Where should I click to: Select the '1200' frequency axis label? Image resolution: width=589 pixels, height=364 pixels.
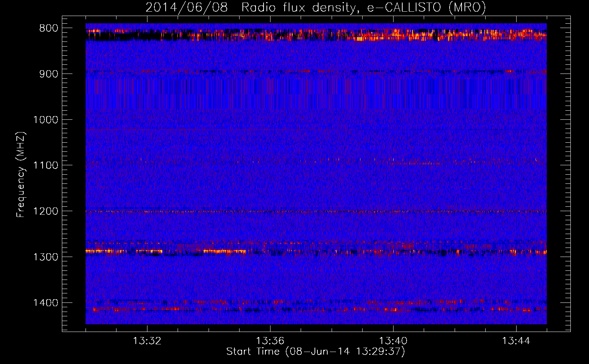tap(46, 211)
